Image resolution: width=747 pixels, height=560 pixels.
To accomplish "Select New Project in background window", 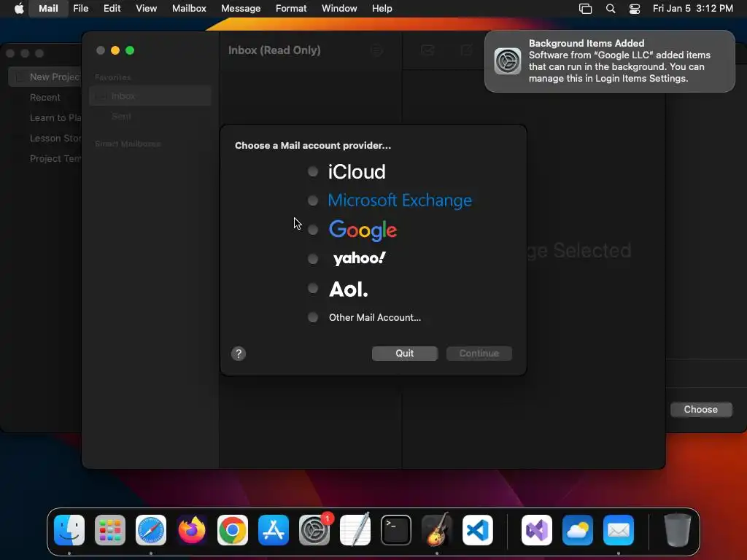I will [45, 77].
